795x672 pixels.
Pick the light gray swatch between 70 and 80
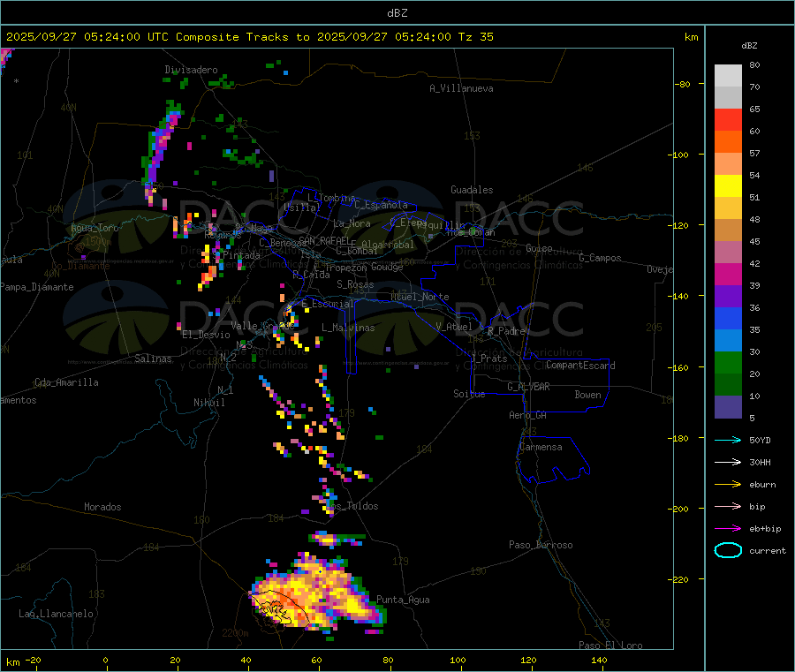pyautogui.click(x=728, y=76)
